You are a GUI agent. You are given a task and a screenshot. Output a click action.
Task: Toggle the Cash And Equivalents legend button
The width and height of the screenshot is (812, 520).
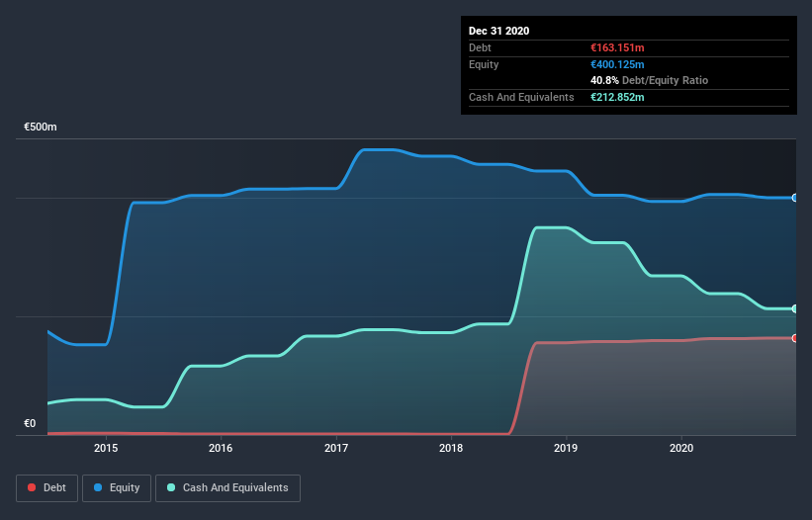(227, 488)
